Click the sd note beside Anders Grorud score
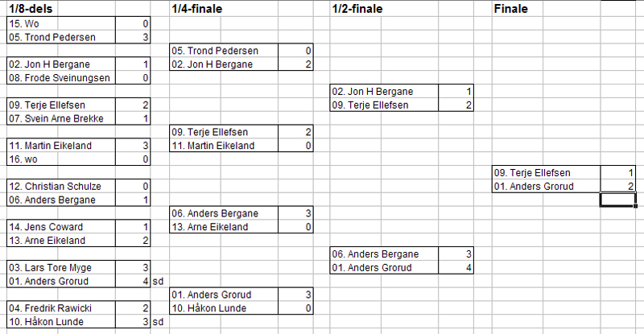Viewport: 644px width, 334px height. click(158, 282)
